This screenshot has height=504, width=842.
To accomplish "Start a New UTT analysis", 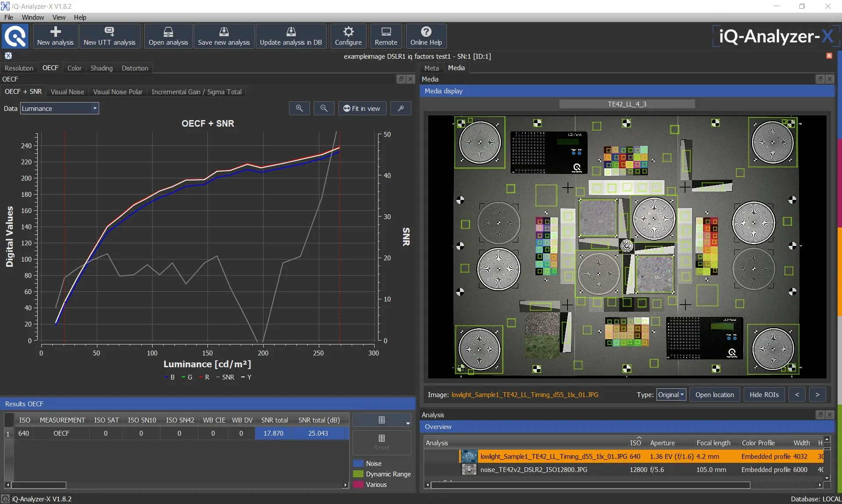I will 110,36.
